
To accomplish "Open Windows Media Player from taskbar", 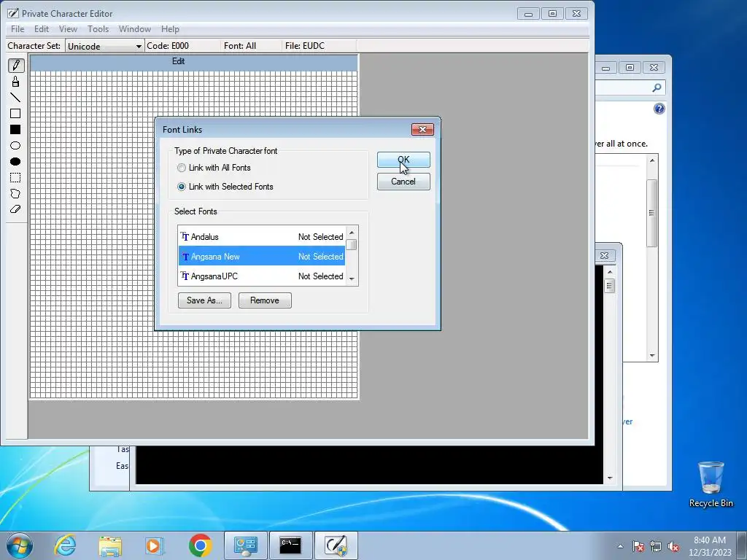I will [155, 545].
